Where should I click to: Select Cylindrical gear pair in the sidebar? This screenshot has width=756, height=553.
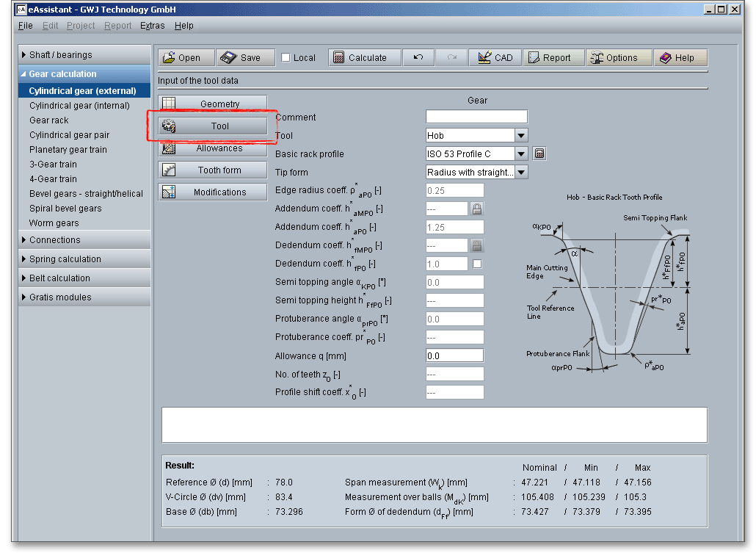point(70,135)
